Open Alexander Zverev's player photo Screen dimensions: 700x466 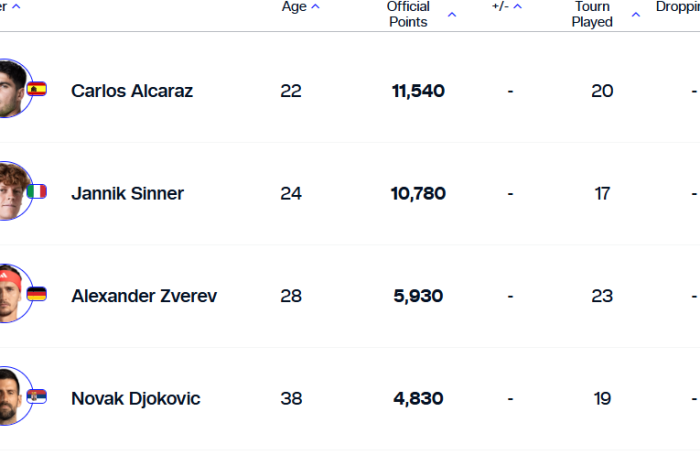(14, 293)
